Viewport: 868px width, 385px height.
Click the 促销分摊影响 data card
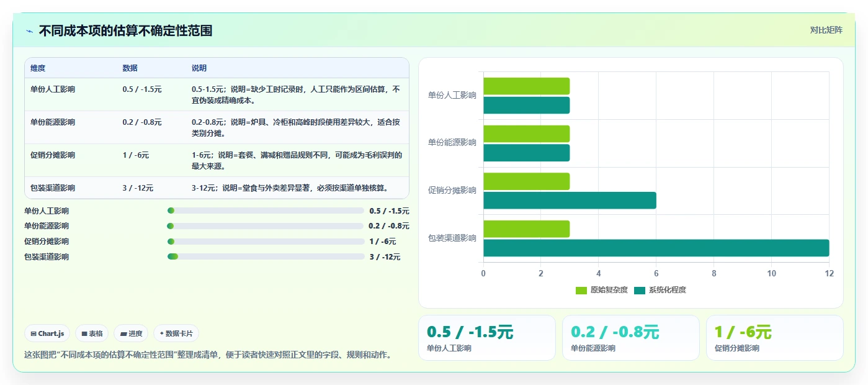775,338
